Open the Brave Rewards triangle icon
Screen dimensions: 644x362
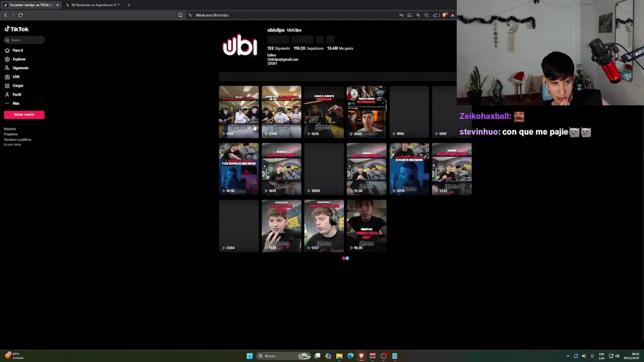coord(452,15)
